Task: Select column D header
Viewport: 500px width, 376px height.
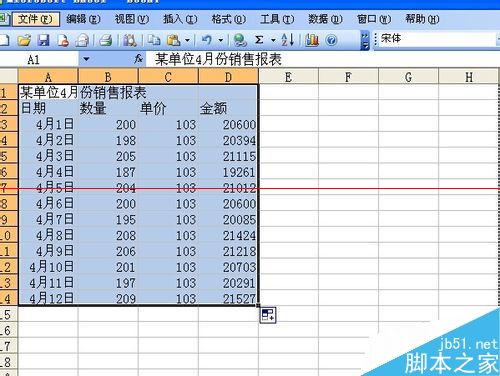Action: (228, 77)
